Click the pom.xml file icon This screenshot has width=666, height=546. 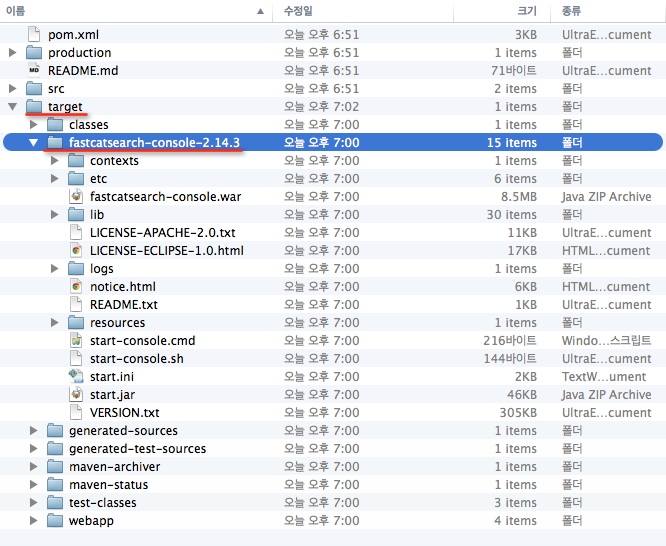[x=34, y=34]
